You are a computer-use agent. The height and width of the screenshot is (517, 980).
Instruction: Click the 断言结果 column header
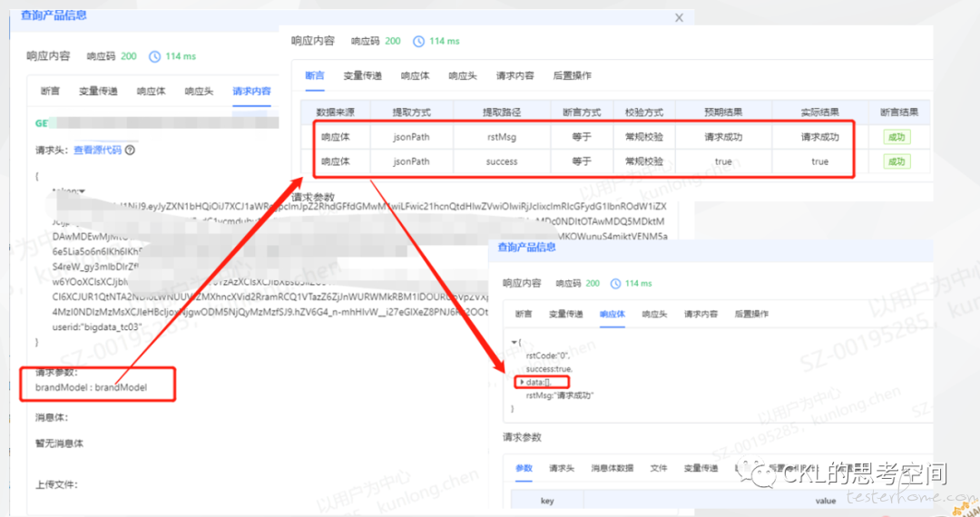pos(899,112)
